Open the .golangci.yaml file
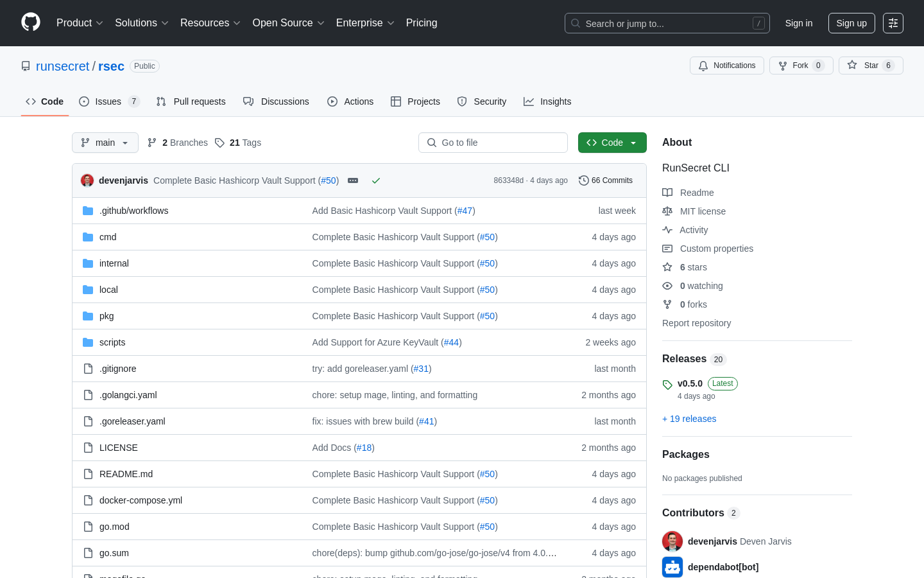 [x=128, y=395]
